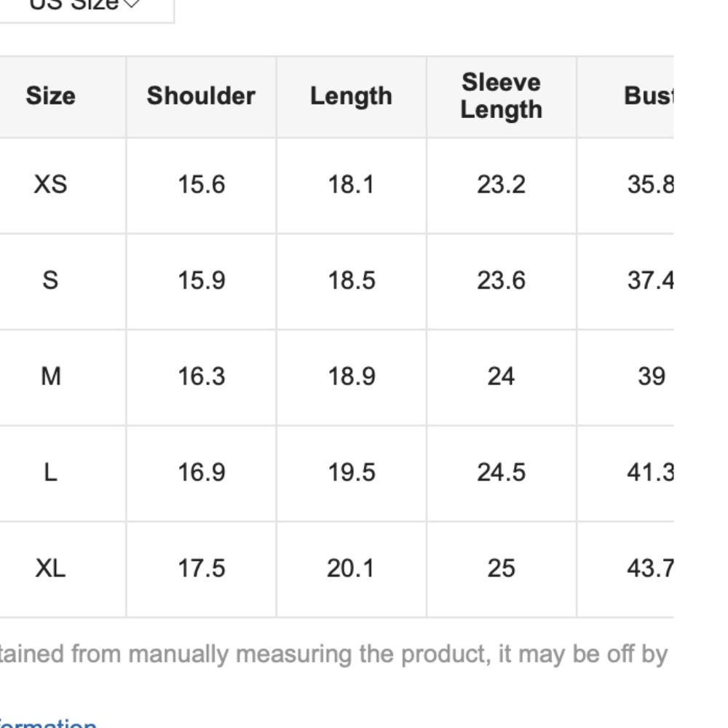Select the XL size row label
728x728 pixels.
[x=50, y=568]
